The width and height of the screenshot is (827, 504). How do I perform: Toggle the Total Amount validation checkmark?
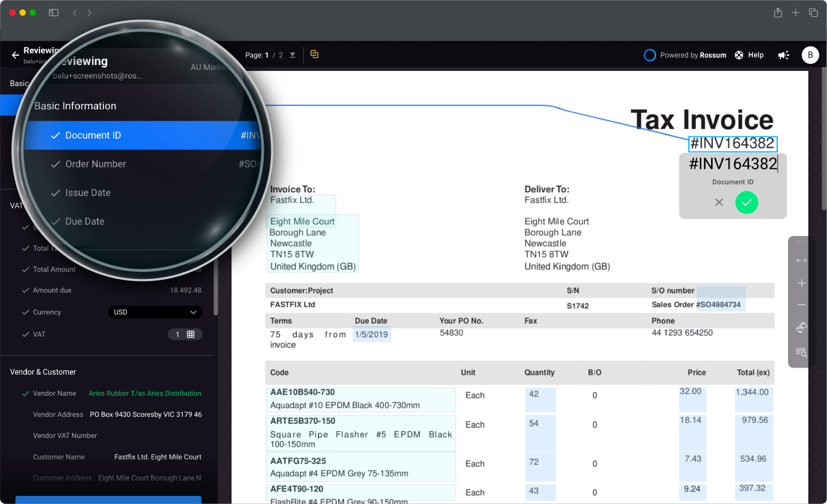click(25, 270)
